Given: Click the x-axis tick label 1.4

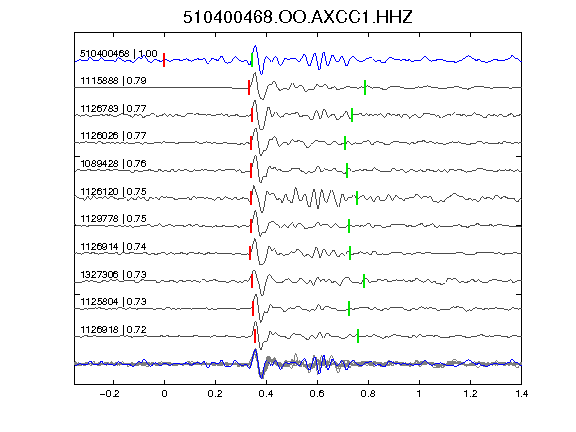Looking at the screenshot, I should (x=521, y=394).
